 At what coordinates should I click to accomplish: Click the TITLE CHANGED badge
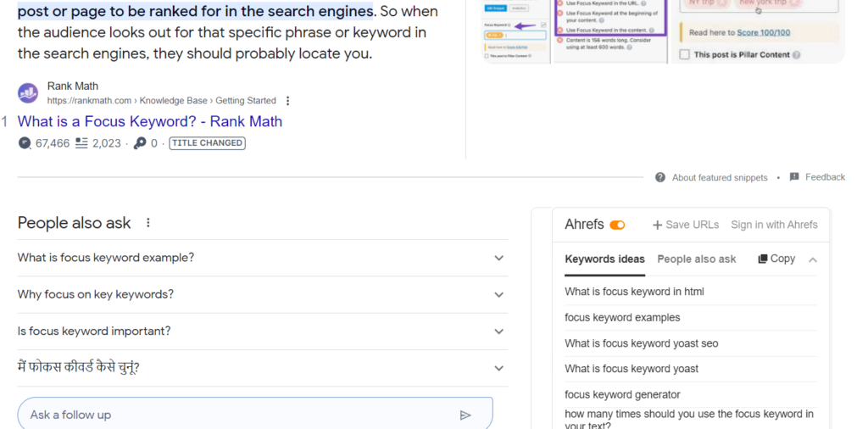click(x=207, y=143)
